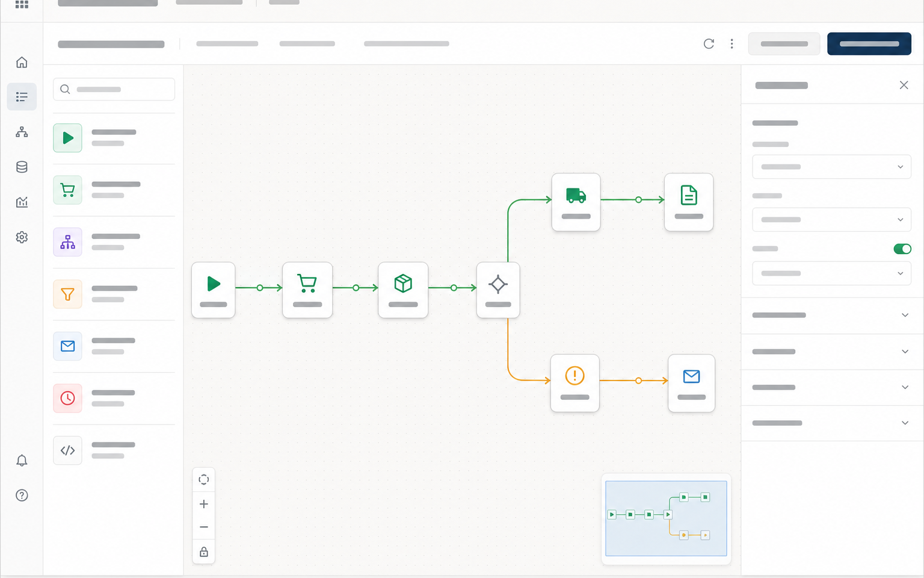Viewport: 924px width, 578px height.
Task: Click the fit-to-view canvas control
Action: click(x=204, y=479)
